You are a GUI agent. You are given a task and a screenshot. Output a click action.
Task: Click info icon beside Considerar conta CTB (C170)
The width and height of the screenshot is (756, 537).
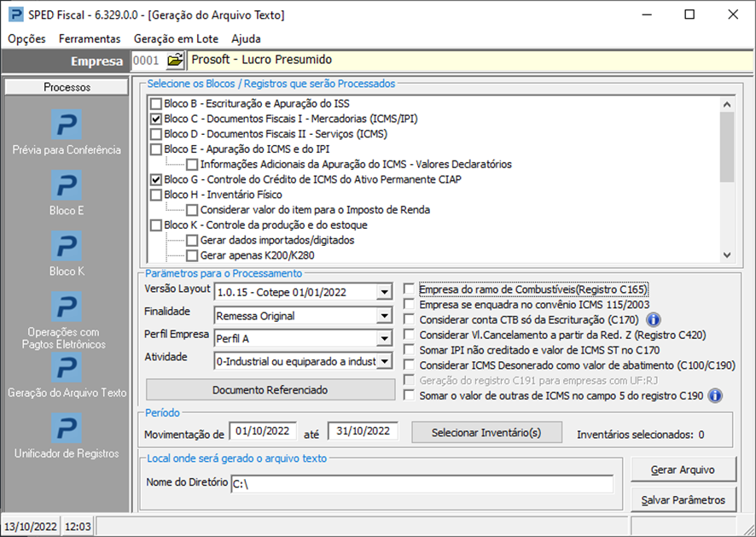(653, 319)
